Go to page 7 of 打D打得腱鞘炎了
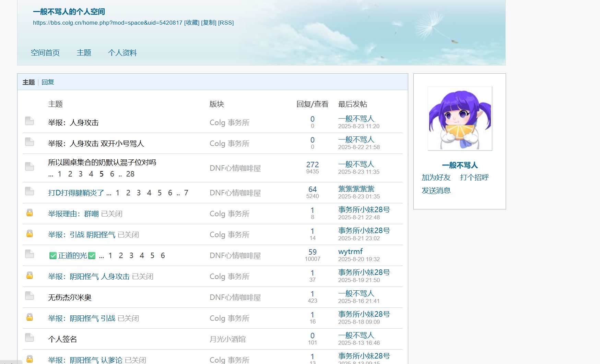Image resolution: width=600 pixels, height=364 pixels. (x=186, y=193)
